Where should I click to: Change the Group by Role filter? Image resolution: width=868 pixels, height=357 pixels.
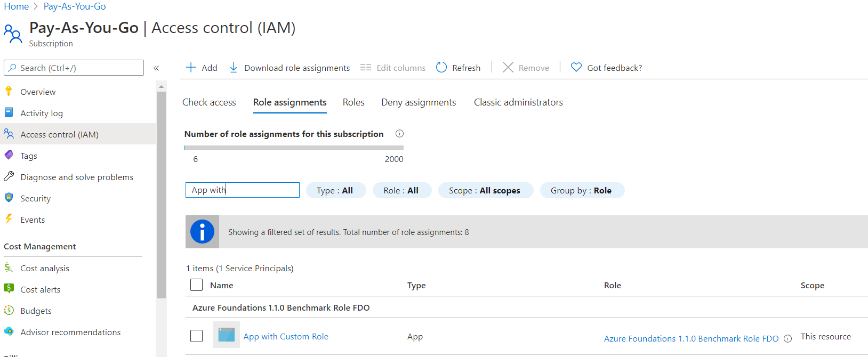581,191
